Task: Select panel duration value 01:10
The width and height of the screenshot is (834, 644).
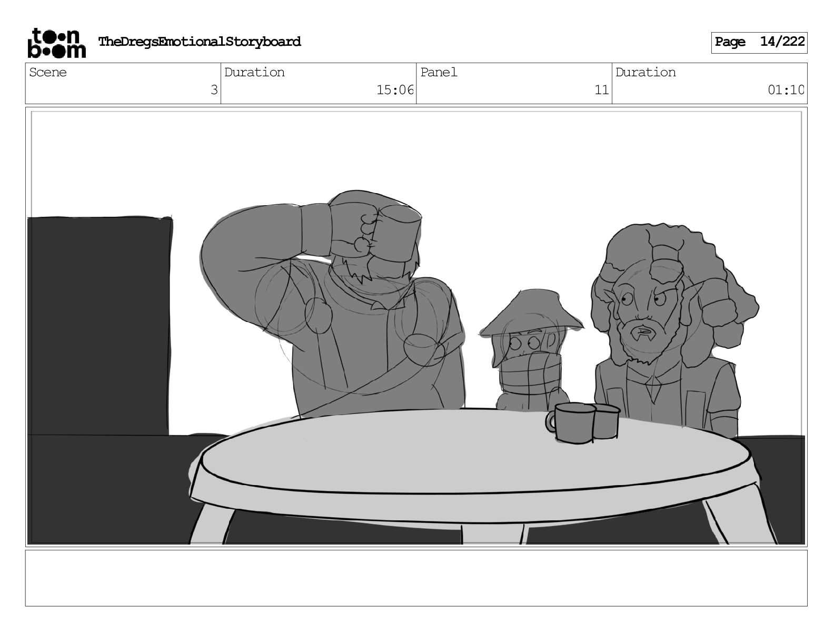Action: tap(786, 90)
